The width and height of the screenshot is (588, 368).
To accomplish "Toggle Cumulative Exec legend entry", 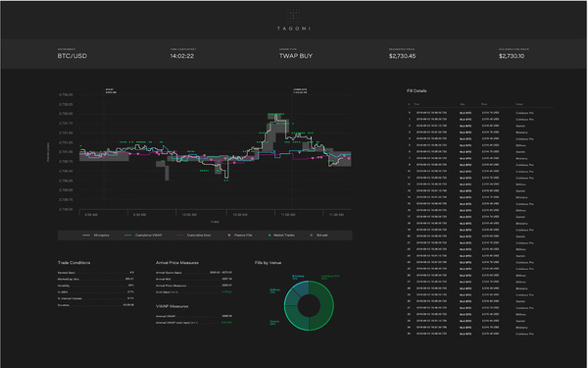I will pyautogui.click(x=193, y=236).
